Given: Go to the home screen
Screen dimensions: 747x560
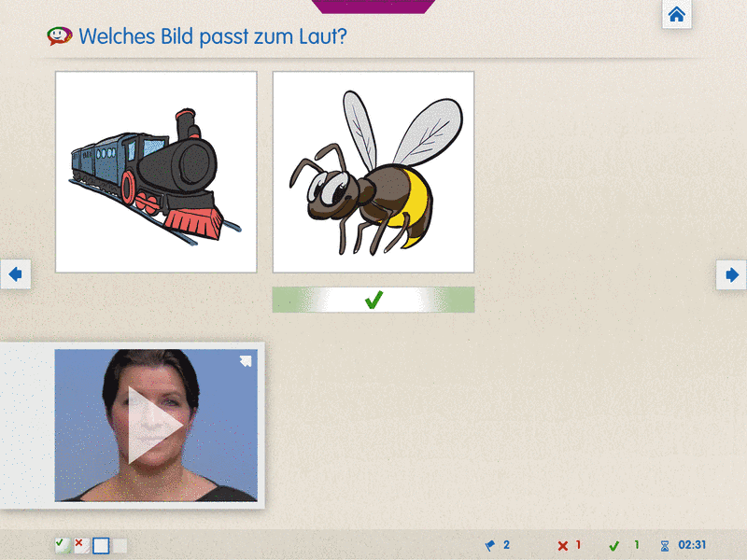Looking at the screenshot, I should [677, 15].
